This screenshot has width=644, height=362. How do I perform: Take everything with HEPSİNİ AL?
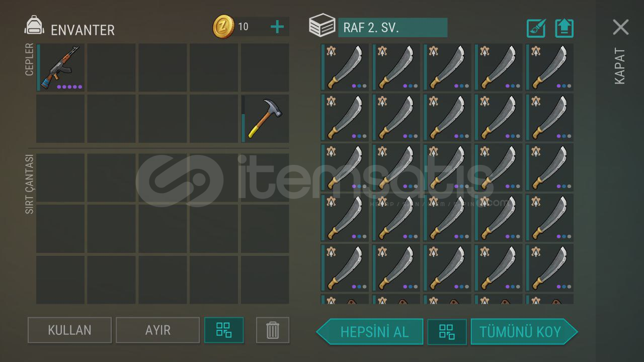[370, 332]
